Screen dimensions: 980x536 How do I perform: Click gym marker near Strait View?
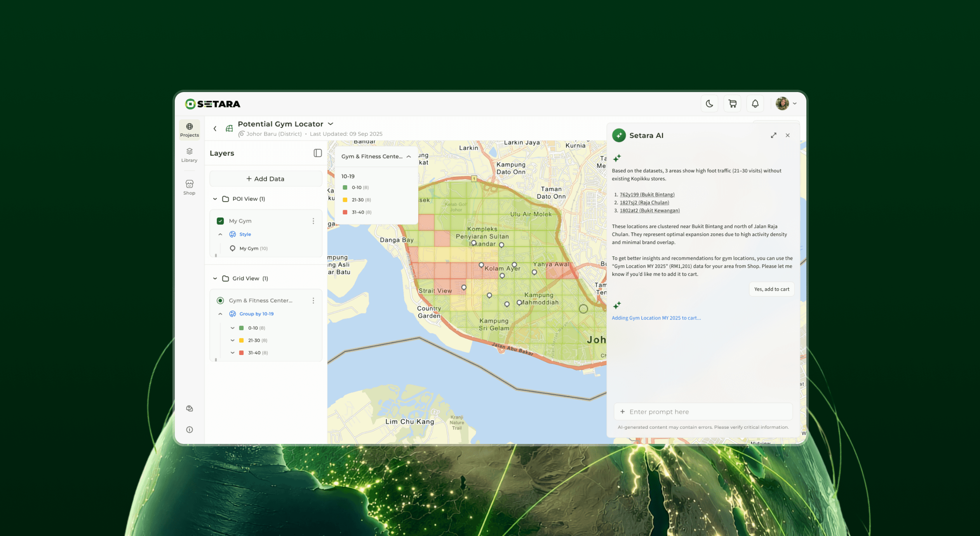[x=464, y=288]
